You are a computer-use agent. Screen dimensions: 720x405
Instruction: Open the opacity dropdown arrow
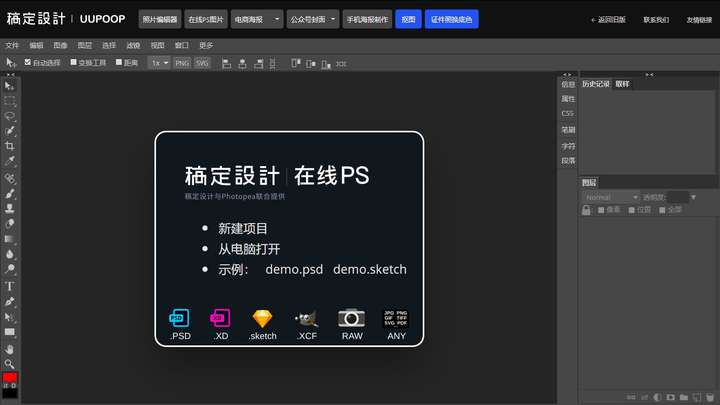point(693,197)
